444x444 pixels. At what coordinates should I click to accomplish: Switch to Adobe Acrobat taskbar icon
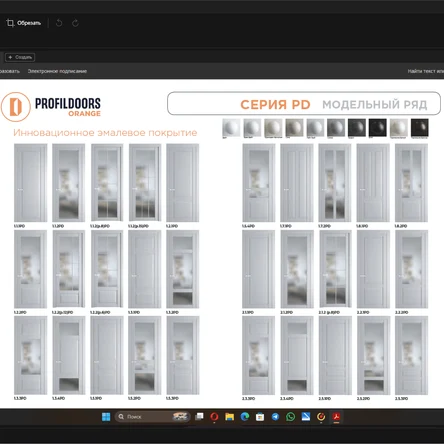pos(336,417)
